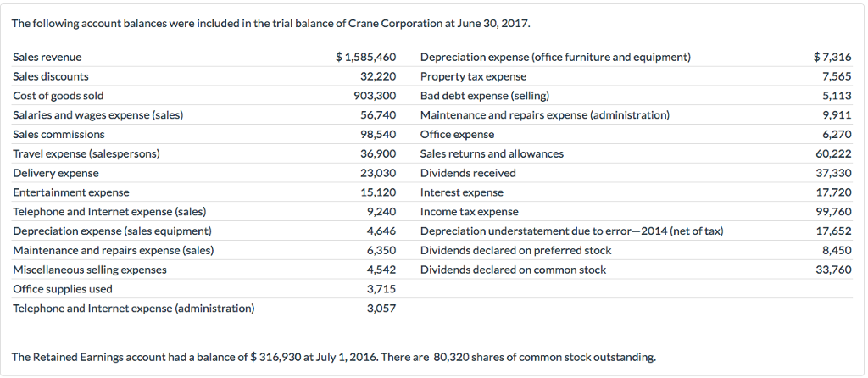
Task: Click the Sales commissions label
Action: coord(59,134)
